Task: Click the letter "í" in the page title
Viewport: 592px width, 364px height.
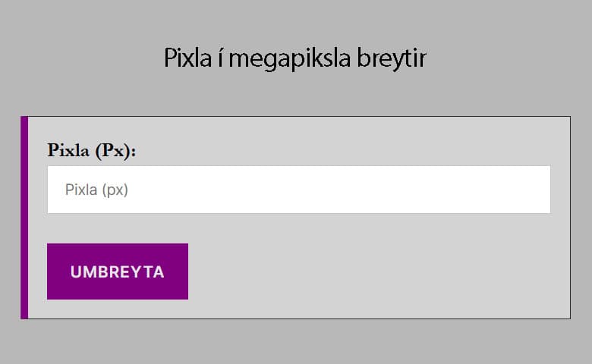Action: [218, 58]
